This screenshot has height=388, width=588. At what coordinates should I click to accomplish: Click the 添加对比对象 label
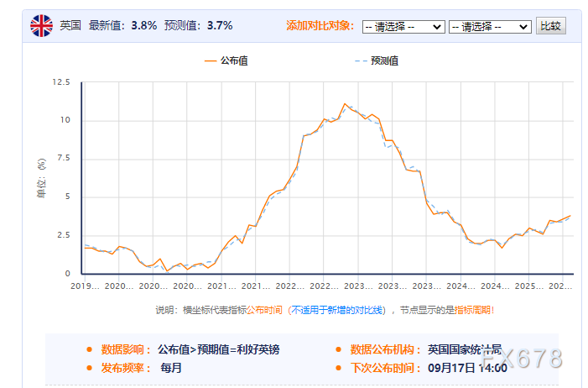point(320,26)
